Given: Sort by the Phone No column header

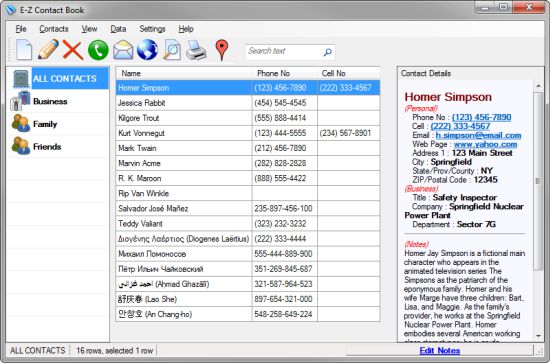Looking at the screenshot, I should pos(284,73).
